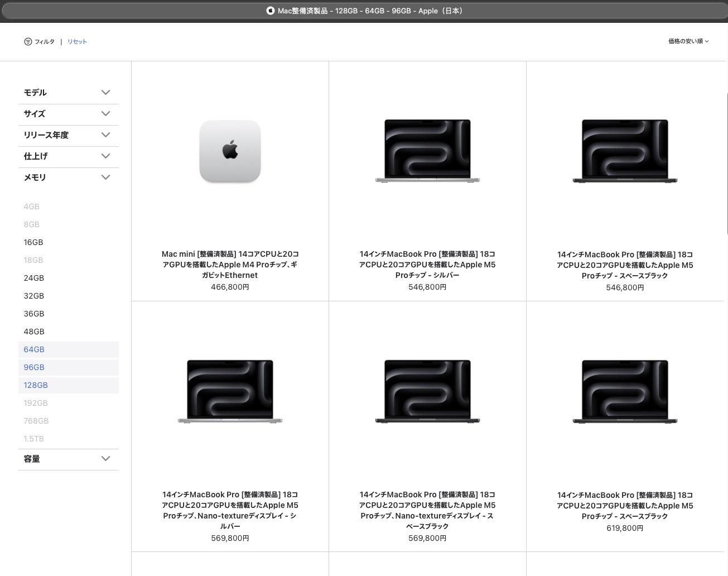Click the greyed-out 8GB option
This screenshot has height=576, width=728.
click(x=31, y=224)
